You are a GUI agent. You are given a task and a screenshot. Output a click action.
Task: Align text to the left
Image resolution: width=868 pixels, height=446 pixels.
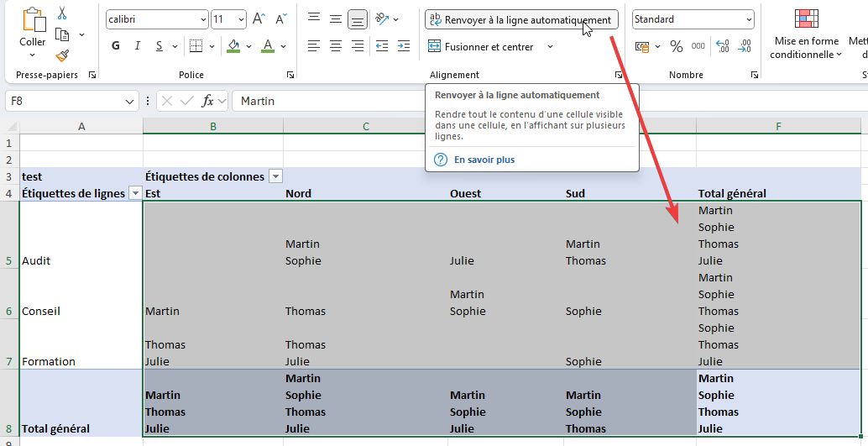click(314, 46)
